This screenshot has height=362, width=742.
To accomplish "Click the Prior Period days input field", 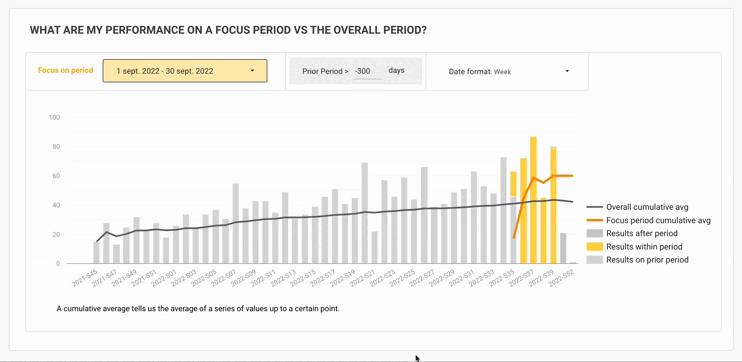I will point(367,71).
